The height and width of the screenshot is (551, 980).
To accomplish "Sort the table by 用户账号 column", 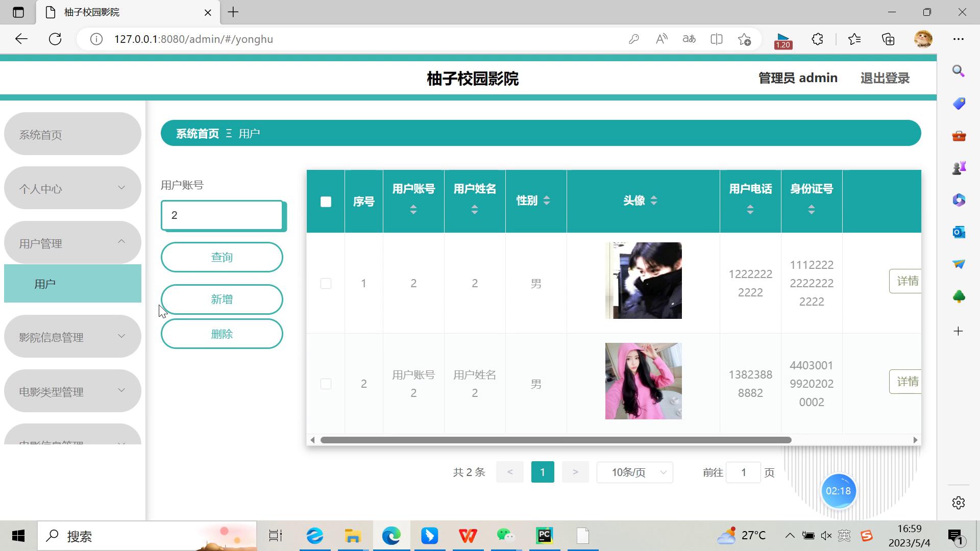I will tap(413, 209).
